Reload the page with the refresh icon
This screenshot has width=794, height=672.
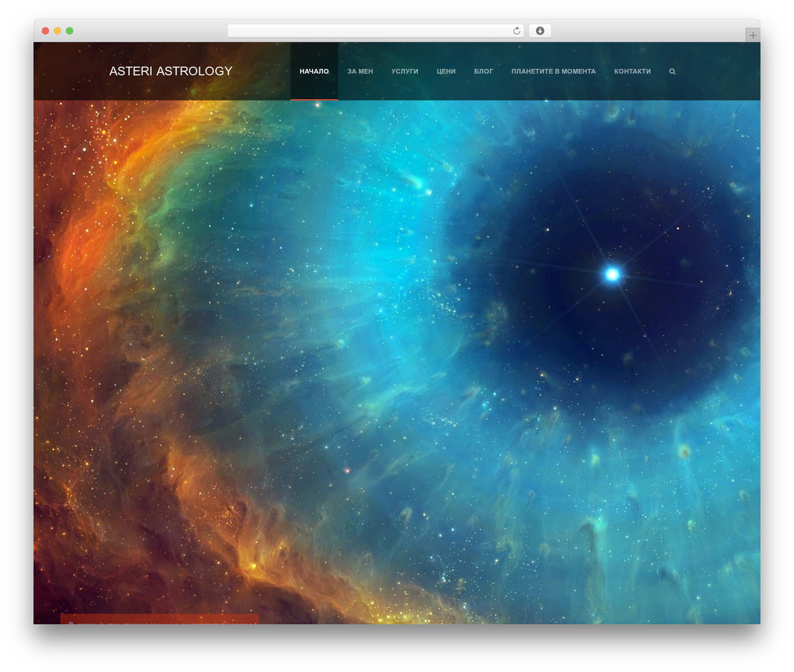516,31
